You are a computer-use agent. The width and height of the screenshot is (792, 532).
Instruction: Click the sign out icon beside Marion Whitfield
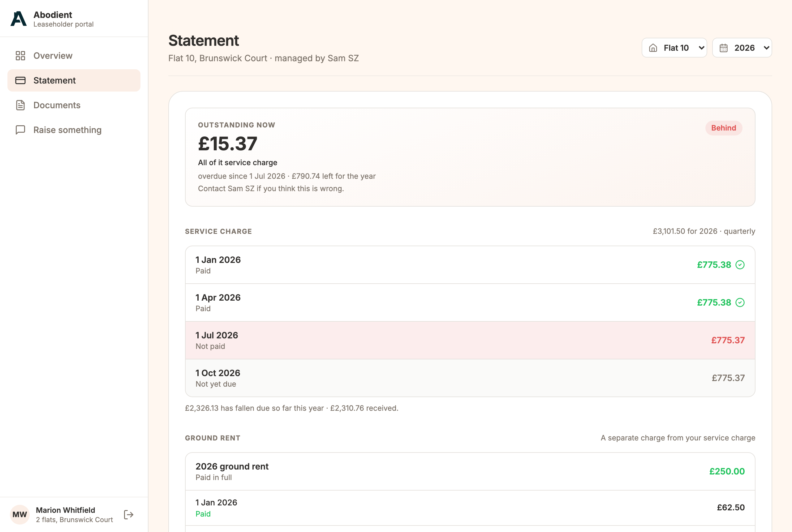tap(129, 515)
